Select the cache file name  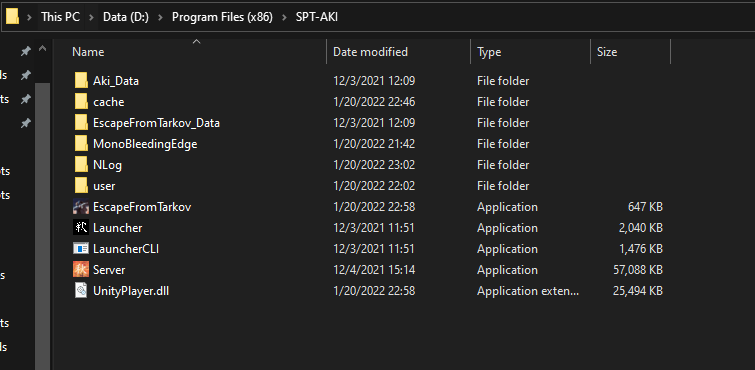[x=109, y=102]
